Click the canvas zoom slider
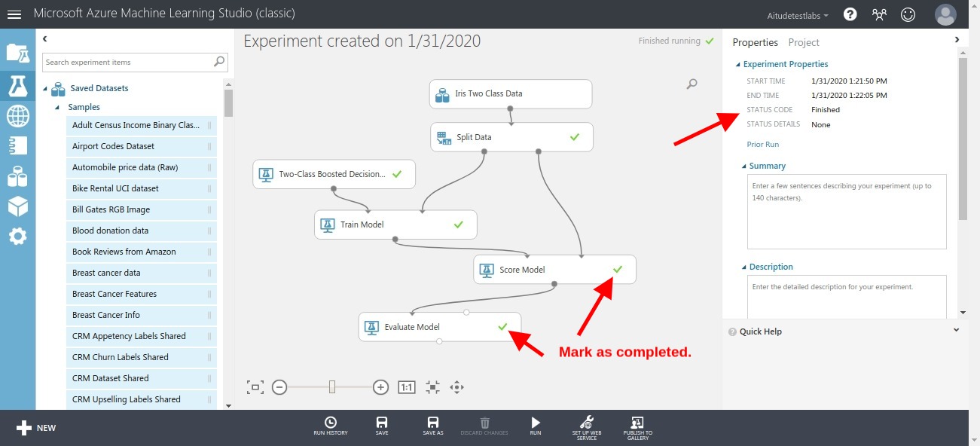Viewport: 980px width, 446px height. 331,386
